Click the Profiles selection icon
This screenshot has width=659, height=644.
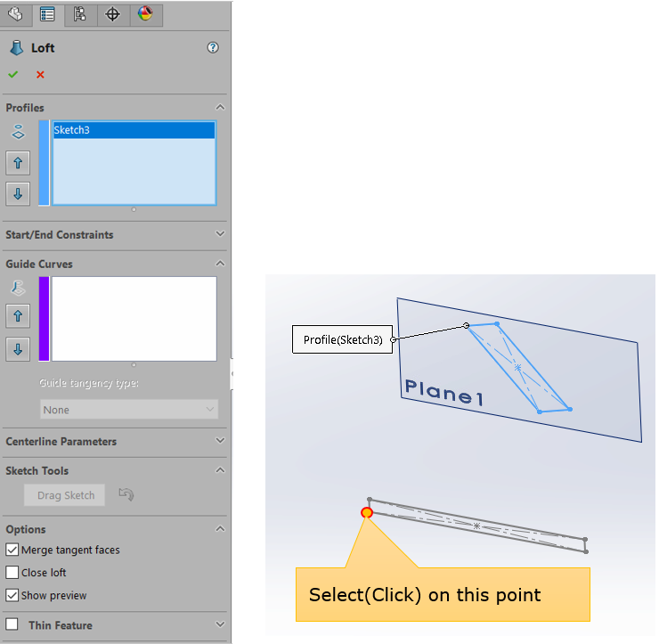(x=18, y=132)
